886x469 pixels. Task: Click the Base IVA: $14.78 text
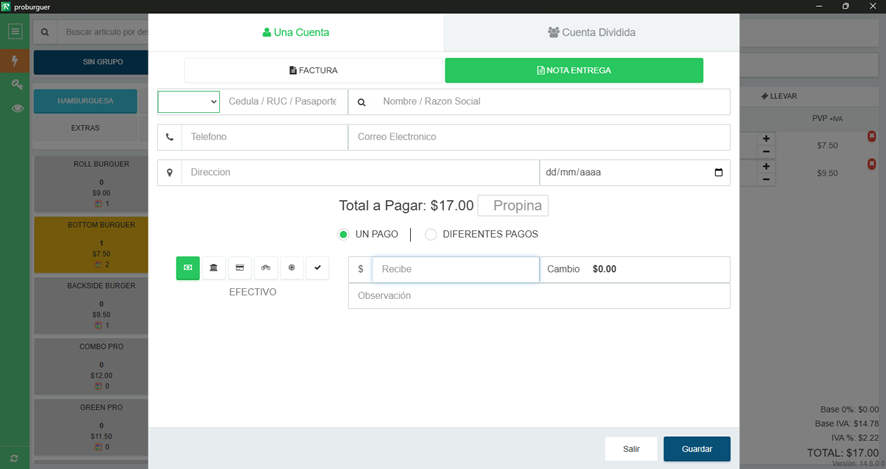click(846, 424)
